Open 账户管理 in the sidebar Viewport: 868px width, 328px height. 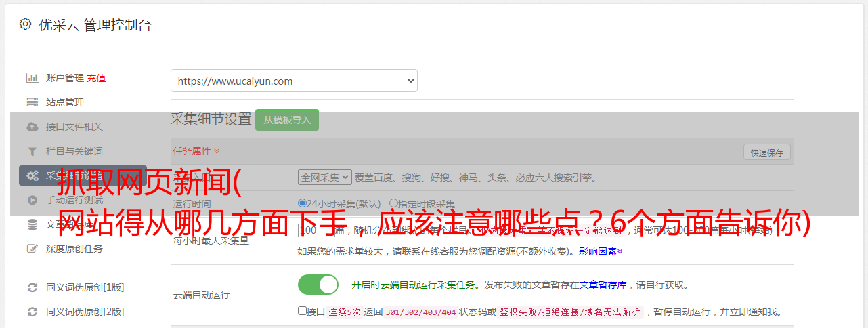[x=65, y=78]
